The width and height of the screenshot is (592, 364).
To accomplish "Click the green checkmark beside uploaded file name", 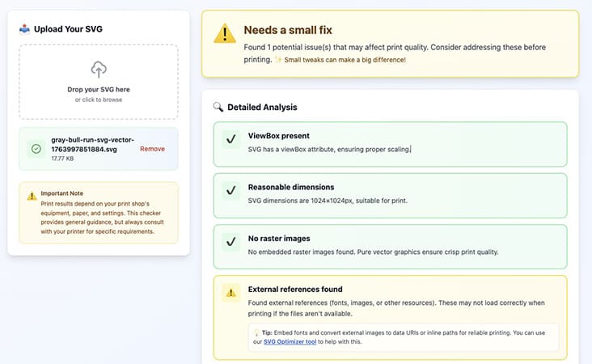I will point(36,149).
